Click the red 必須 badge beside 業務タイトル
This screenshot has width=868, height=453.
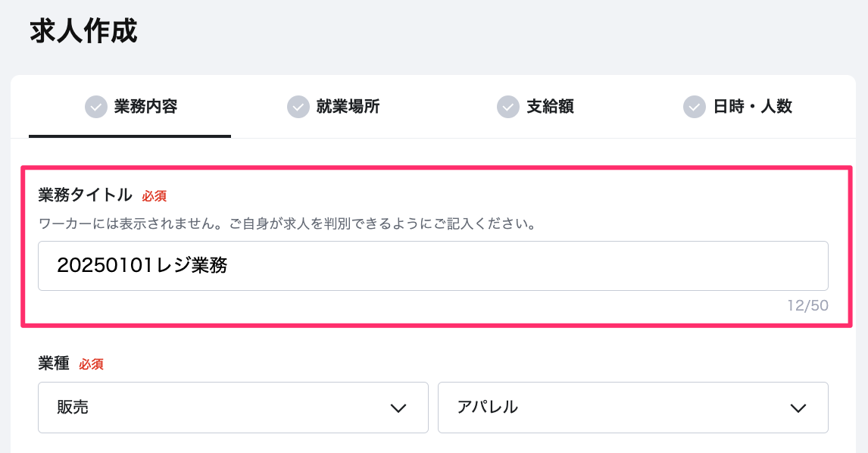(x=155, y=196)
